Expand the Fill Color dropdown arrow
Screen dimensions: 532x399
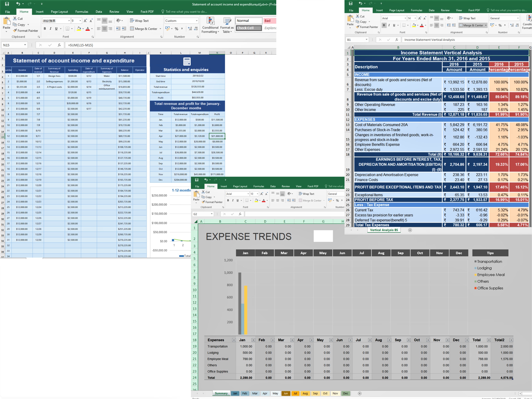click(83, 29)
